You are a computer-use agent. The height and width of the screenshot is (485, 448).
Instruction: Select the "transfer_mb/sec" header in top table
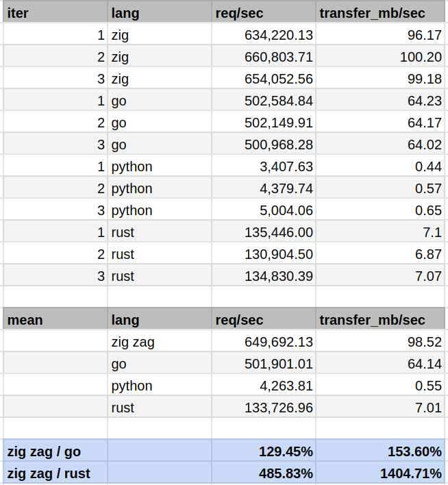381,13
